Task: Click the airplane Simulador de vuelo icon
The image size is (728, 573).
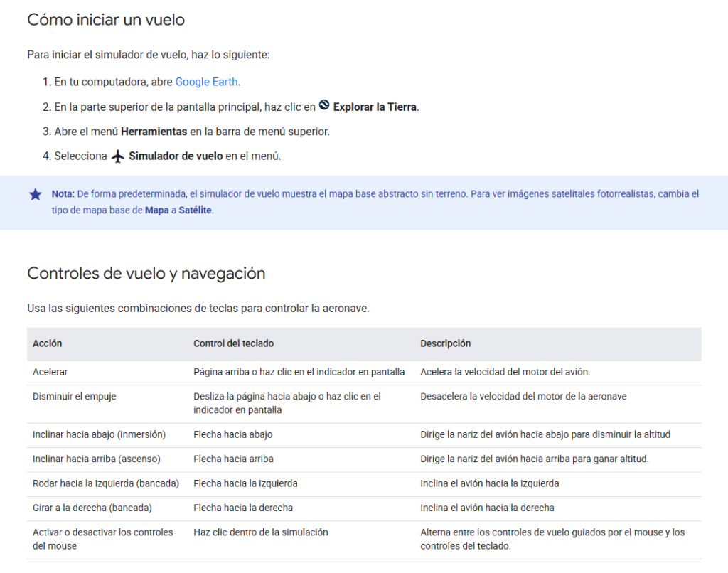Action: (x=118, y=156)
